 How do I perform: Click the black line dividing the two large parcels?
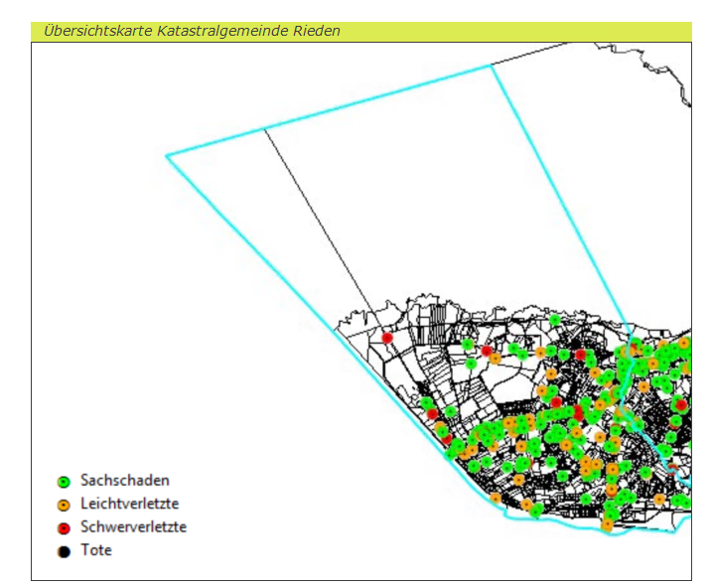click(x=318, y=219)
